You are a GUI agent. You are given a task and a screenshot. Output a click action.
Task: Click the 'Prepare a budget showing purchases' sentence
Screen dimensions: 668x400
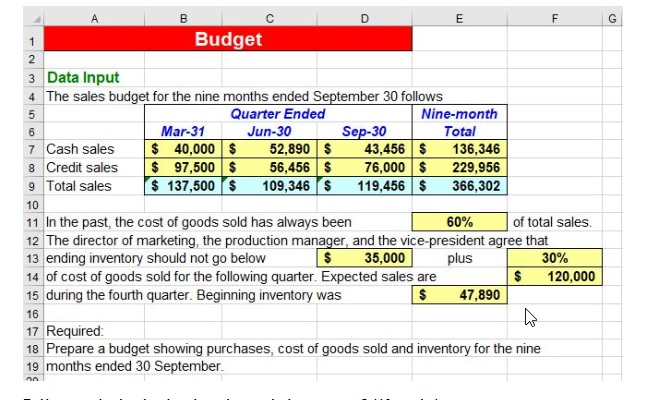[293, 349]
